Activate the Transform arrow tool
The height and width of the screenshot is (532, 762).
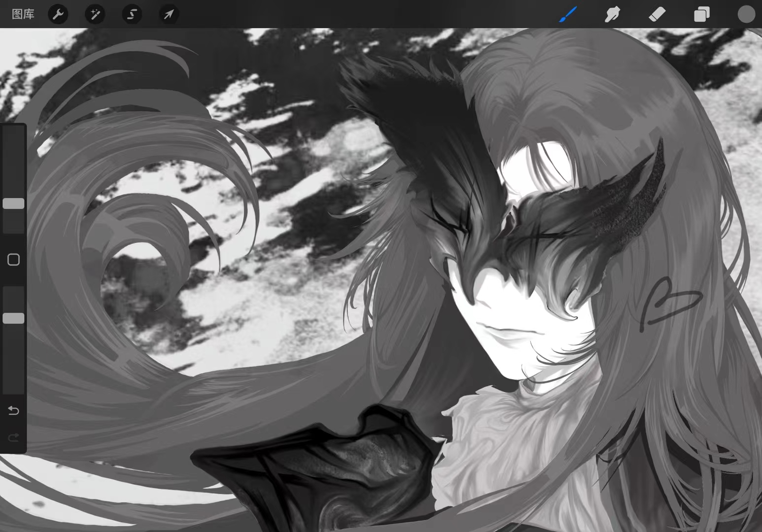tap(169, 14)
